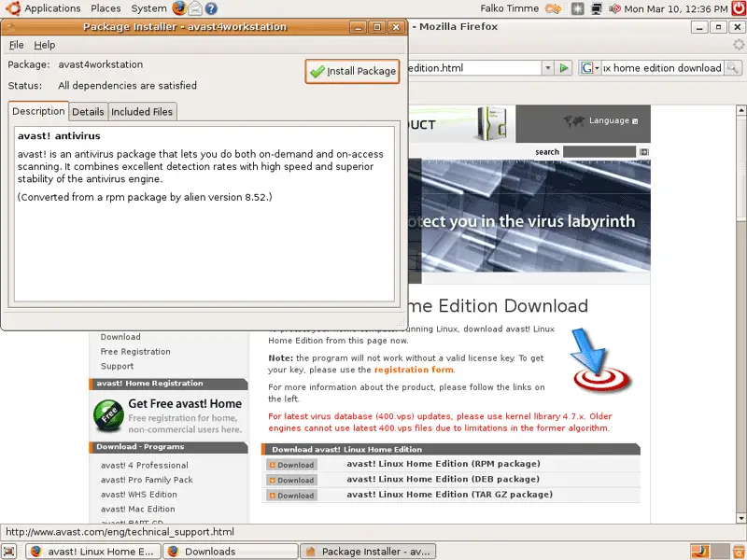
Task: Click the 'All dependencies are satisfied' status text
Action: point(127,86)
